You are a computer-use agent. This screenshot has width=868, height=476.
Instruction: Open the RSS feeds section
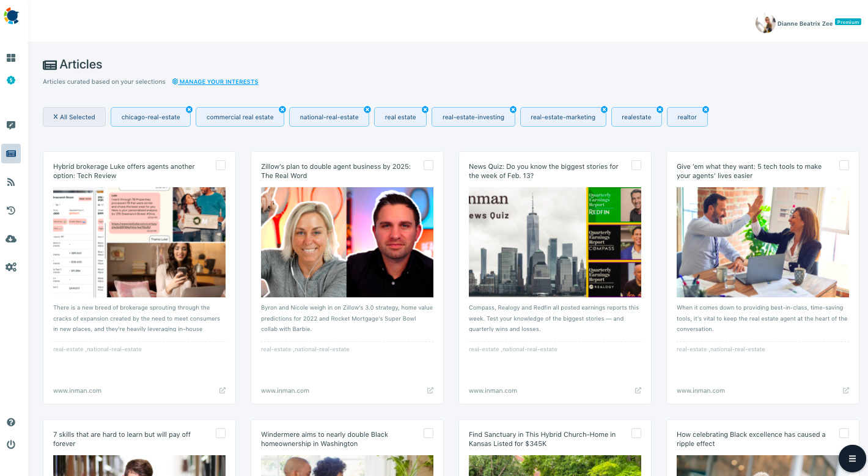(10, 182)
